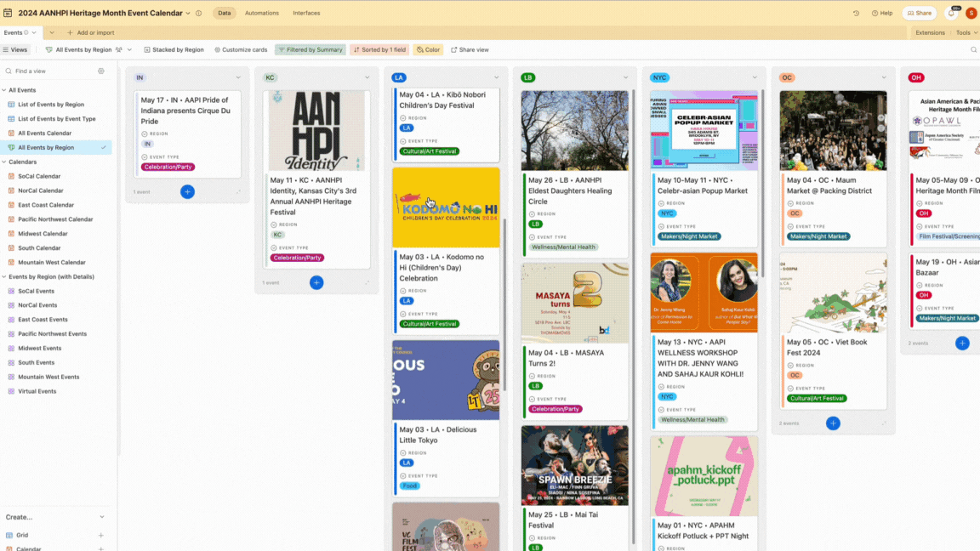Select Midwest Events view
This screenshot has width=980, height=551.
39,348
